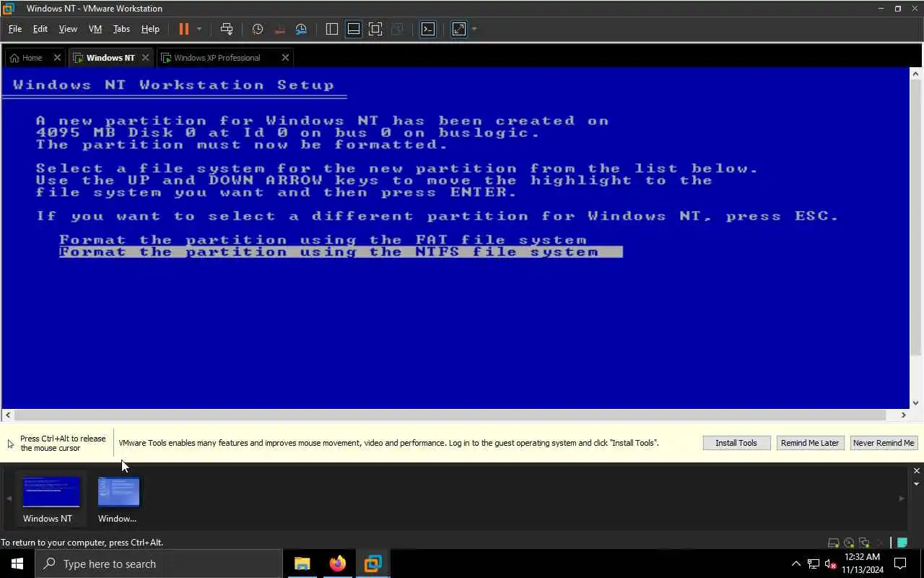Open the snapshot manager icon
Image resolution: width=924 pixels, height=578 pixels.
click(x=301, y=29)
